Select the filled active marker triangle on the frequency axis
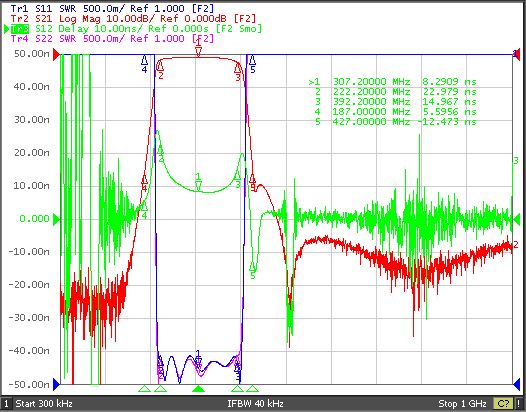Viewport: 526px width, 412px height. [x=198, y=389]
